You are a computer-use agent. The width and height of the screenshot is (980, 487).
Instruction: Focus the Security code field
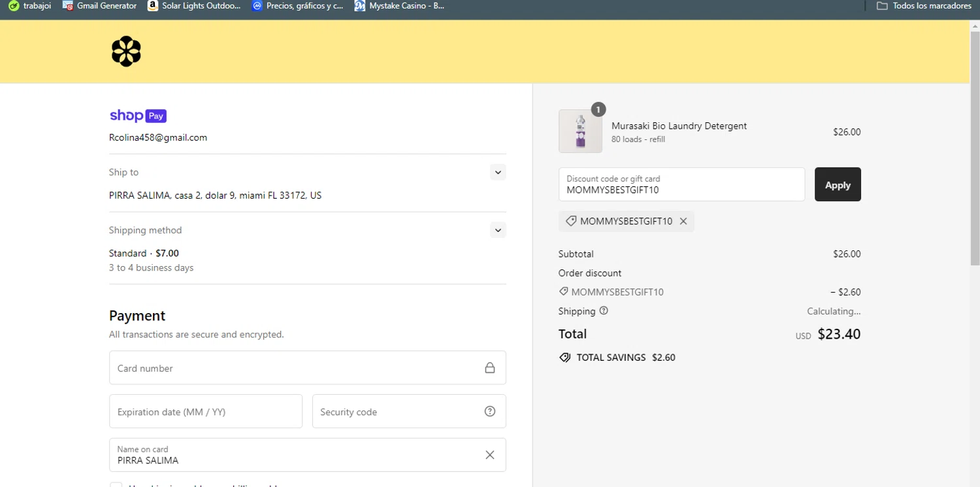[409, 411]
